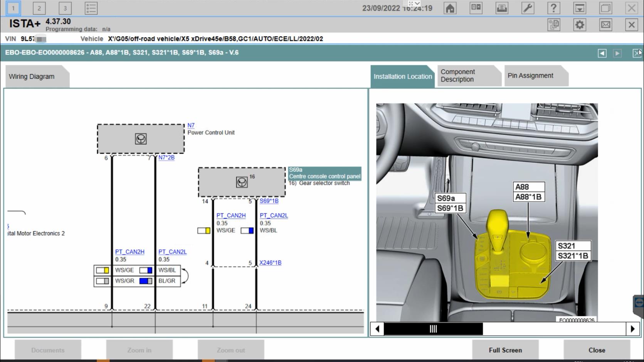Click the WS/BL blue wire color swatch under S69a
Image resolution: width=644 pixels, height=362 pixels.
(x=247, y=231)
